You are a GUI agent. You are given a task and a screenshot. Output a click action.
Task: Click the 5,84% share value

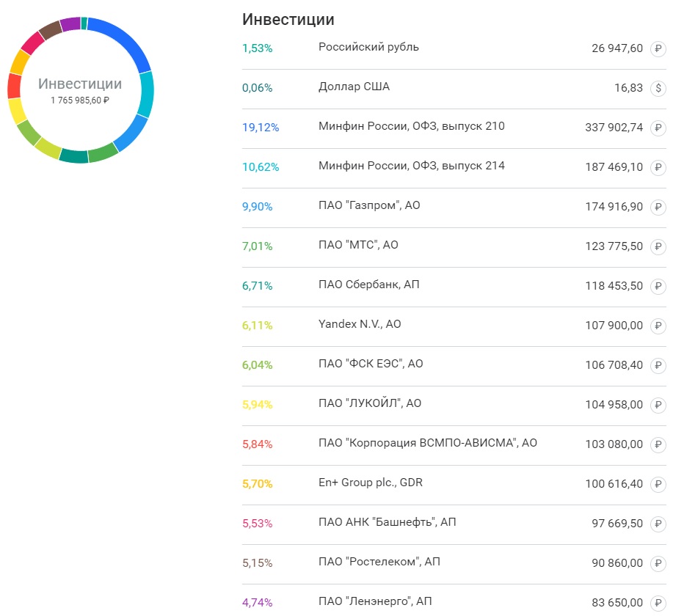257,444
